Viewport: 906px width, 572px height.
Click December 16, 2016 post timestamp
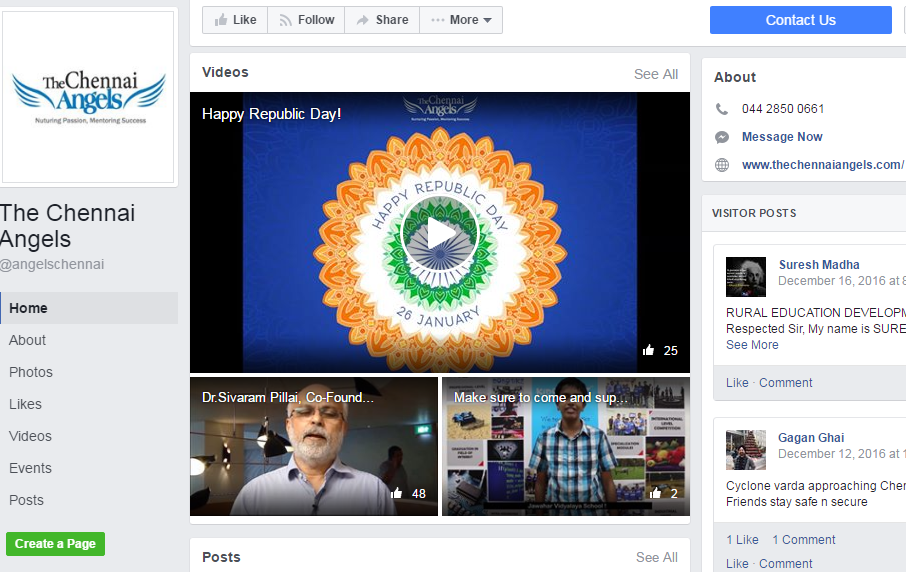point(841,281)
